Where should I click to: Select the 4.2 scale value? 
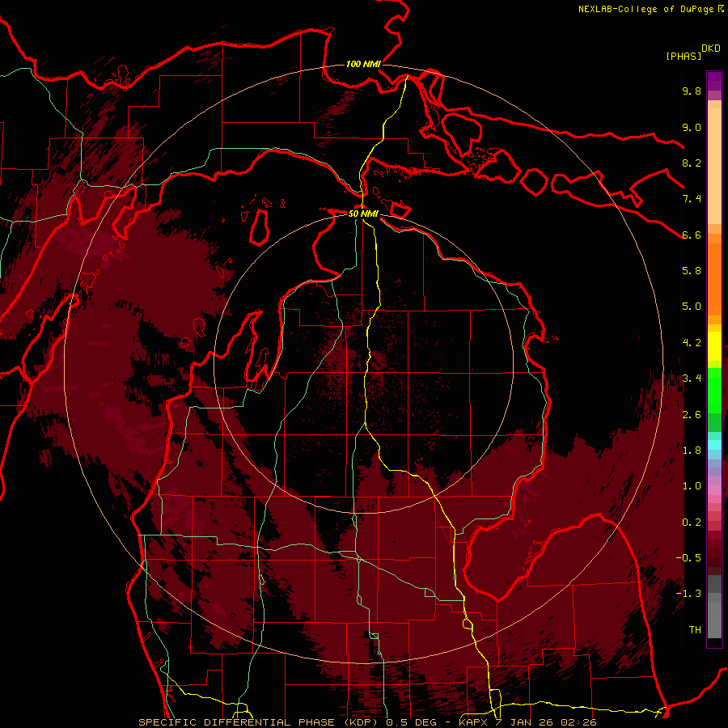click(692, 343)
